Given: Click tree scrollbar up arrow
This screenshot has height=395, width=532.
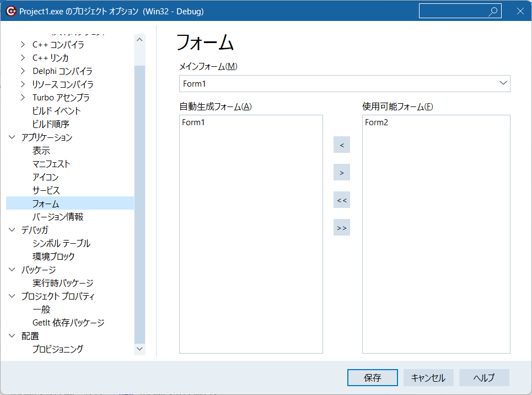Looking at the screenshot, I should 139,40.
